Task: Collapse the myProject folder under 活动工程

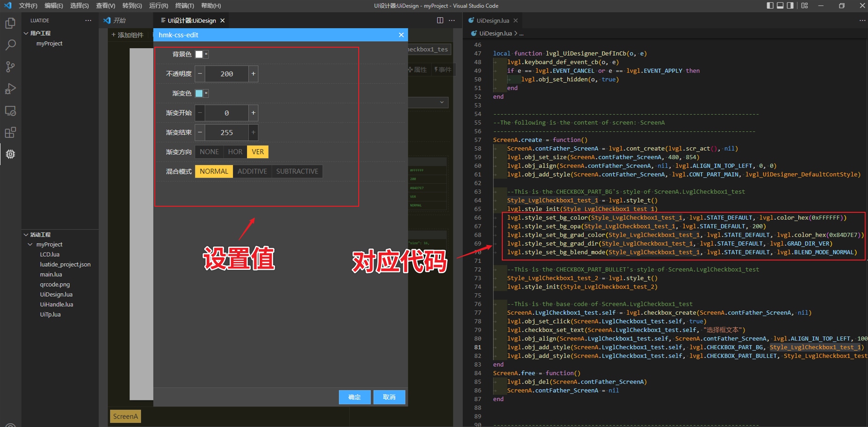Action: coord(30,245)
